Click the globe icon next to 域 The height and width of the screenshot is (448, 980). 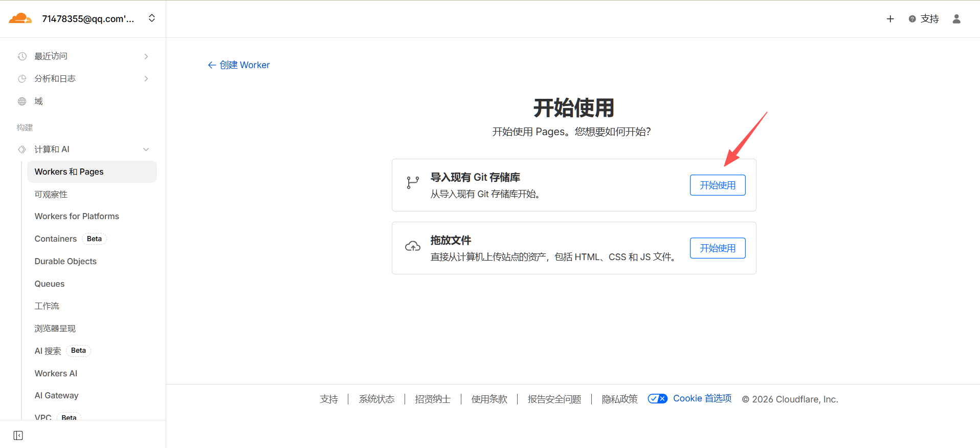point(22,101)
